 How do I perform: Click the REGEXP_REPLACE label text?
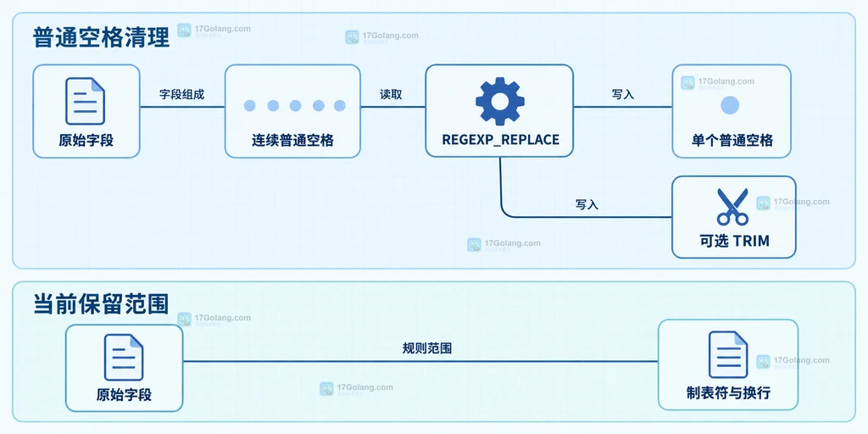[x=500, y=140]
